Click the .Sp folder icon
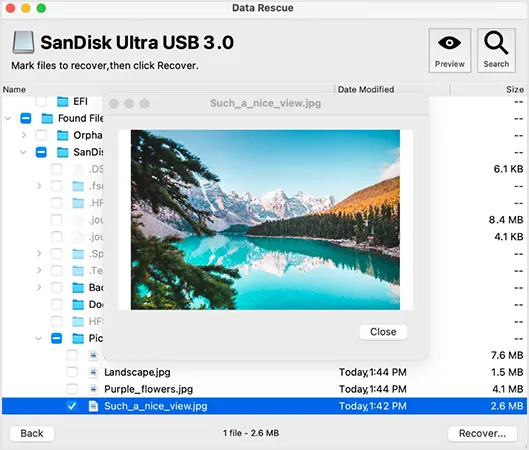This screenshot has width=529, height=450. coord(78,254)
